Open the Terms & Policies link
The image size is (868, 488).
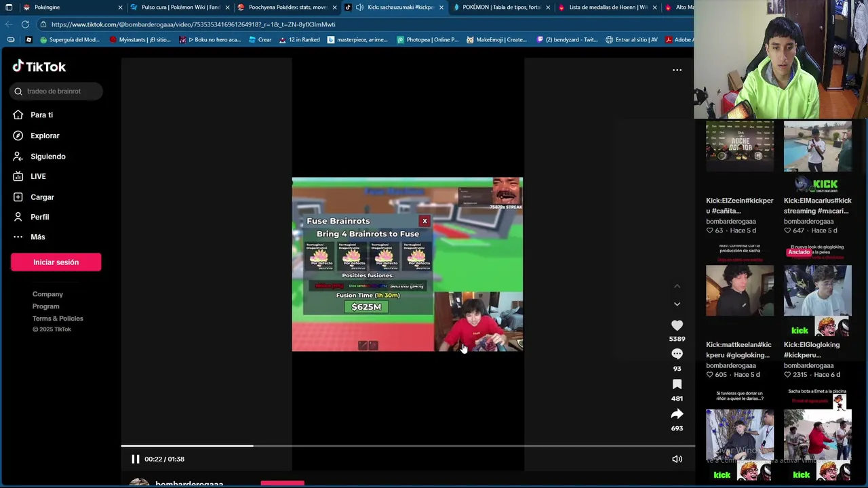coord(58,319)
